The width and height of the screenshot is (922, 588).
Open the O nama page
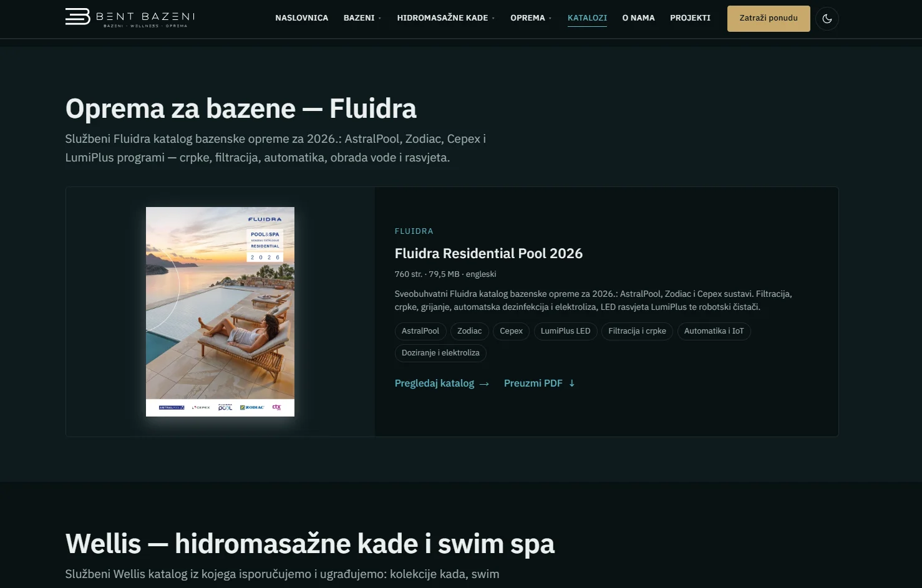[x=638, y=18]
